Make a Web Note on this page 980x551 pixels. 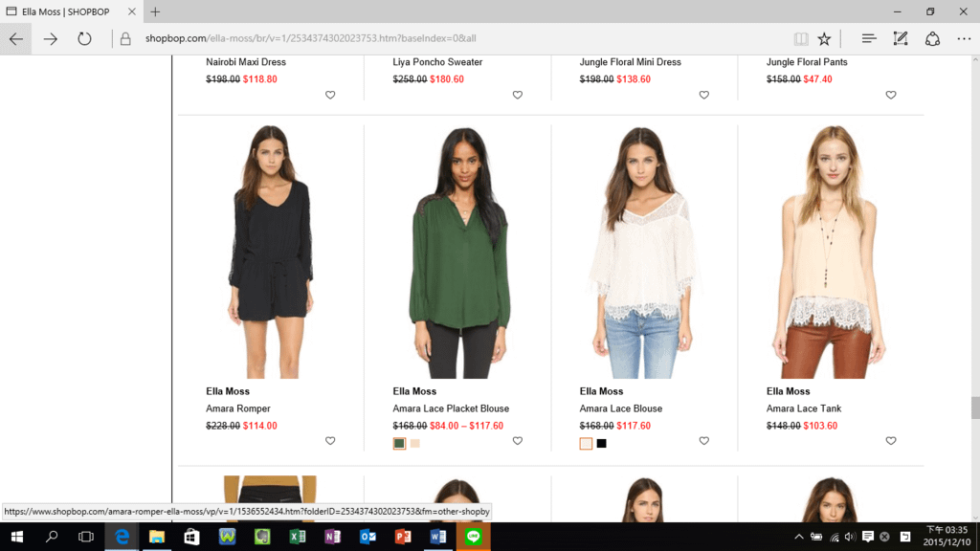tap(901, 38)
